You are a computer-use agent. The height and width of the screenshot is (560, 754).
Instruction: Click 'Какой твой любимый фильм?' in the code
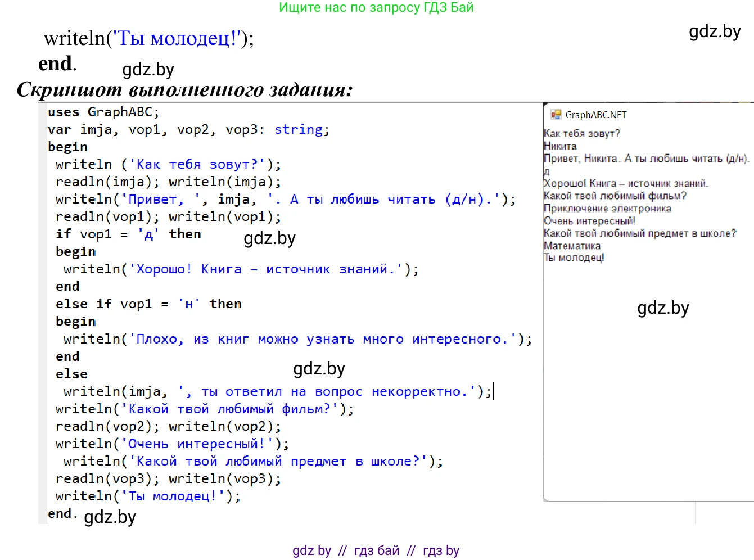pyautogui.click(x=229, y=409)
